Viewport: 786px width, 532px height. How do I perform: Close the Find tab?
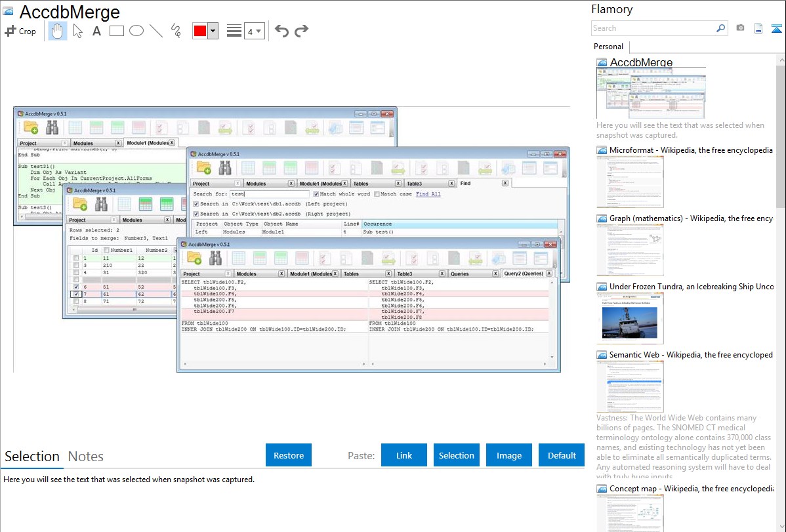[505, 184]
